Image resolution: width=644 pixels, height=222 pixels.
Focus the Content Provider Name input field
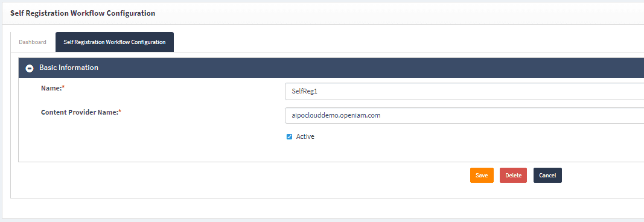pos(465,116)
